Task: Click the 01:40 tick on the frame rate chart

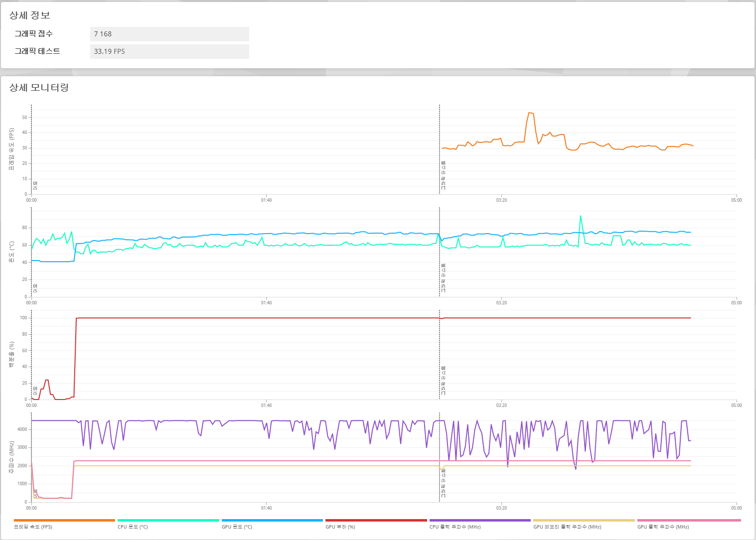Action: tap(266, 200)
